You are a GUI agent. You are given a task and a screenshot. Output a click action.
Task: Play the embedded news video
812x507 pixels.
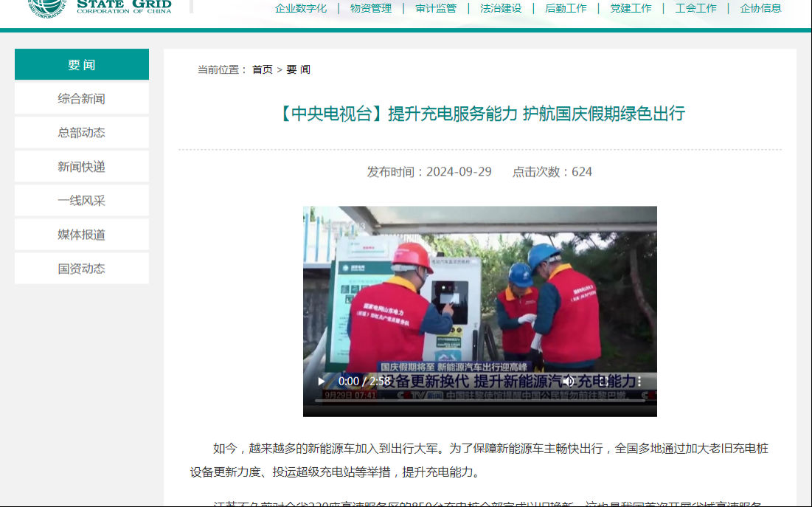click(x=321, y=382)
